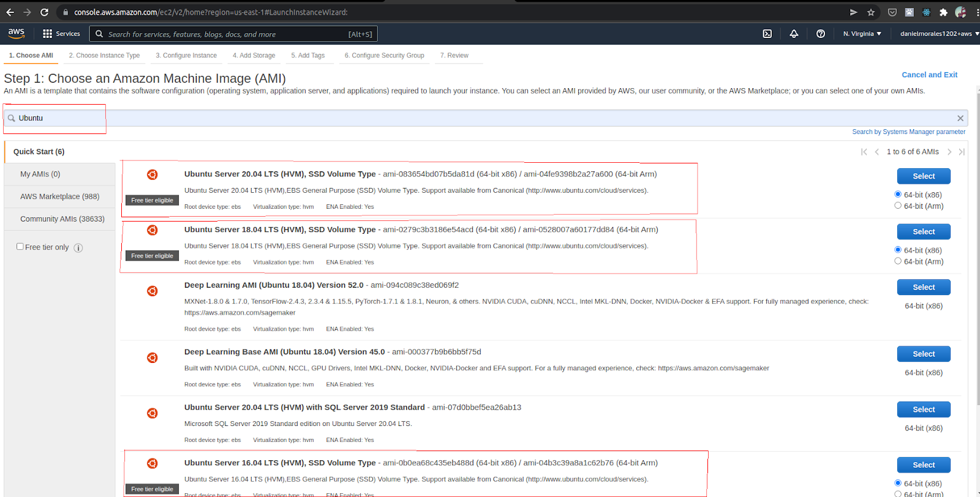Image resolution: width=980 pixels, height=497 pixels.
Task: Click the send-page arrow icon in address bar
Action: (854, 12)
